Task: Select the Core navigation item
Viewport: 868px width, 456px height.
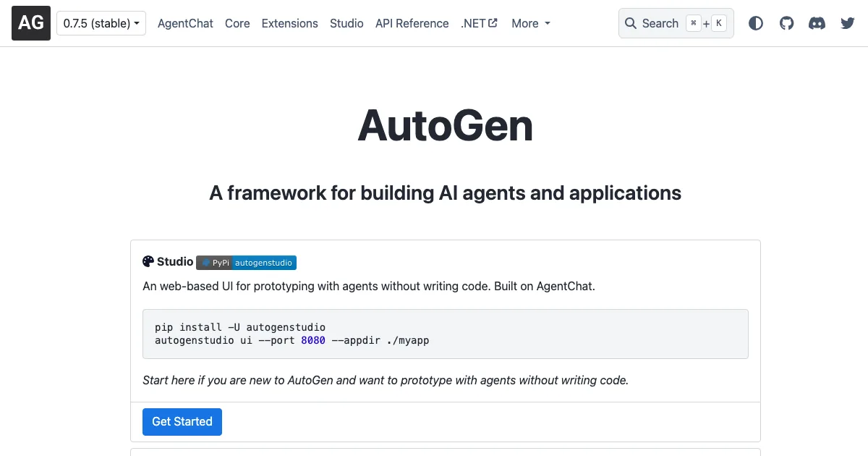Action: (x=237, y=23)
